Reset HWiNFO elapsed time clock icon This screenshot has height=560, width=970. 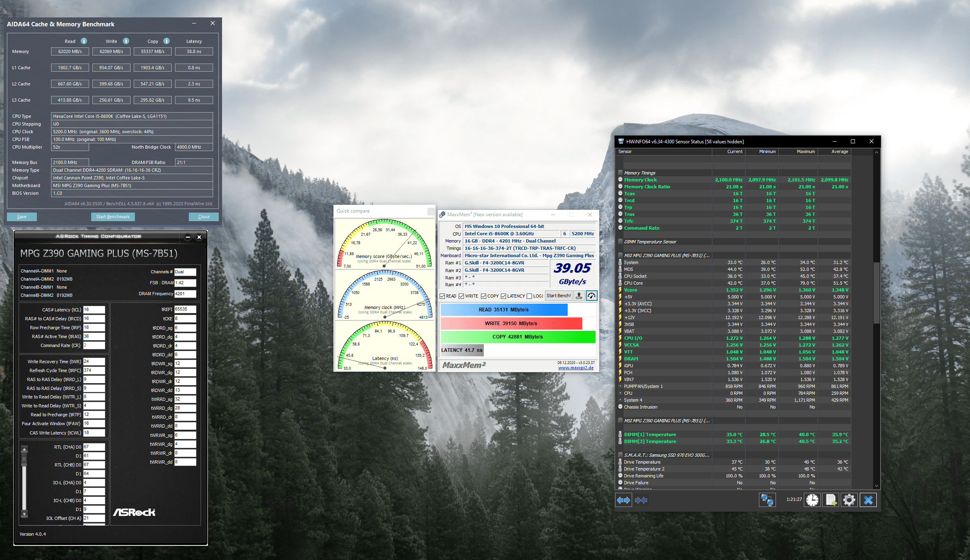click(x=812, y=500)
